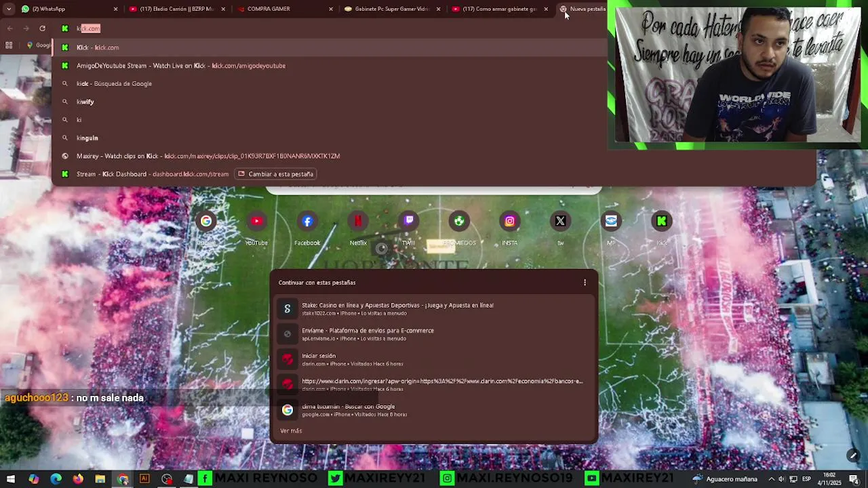Show hidden system tray icons

coord(771,479)
